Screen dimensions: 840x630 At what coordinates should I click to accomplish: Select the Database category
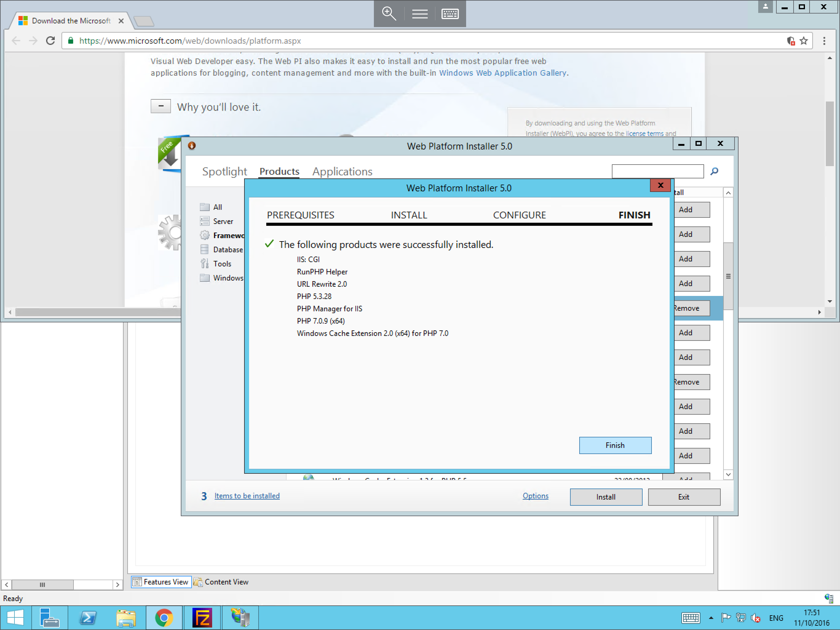pyautogui.click(x=221, y=249)
